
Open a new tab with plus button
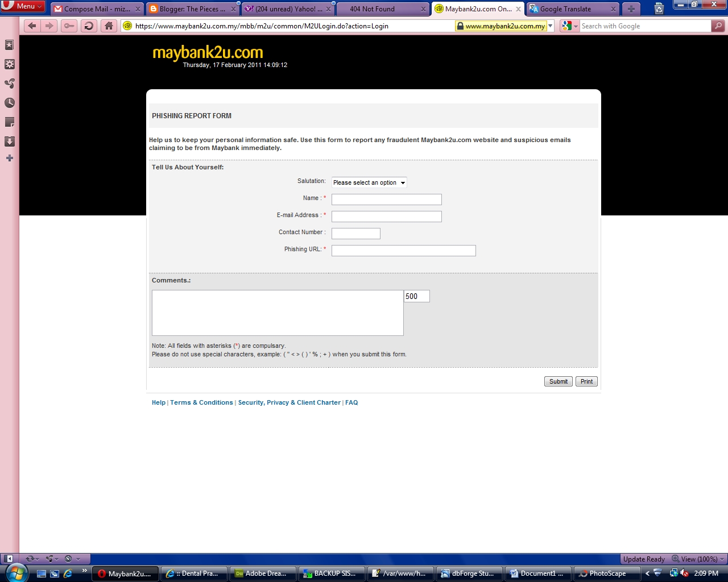pyautogui.click(x=631, y=9)
